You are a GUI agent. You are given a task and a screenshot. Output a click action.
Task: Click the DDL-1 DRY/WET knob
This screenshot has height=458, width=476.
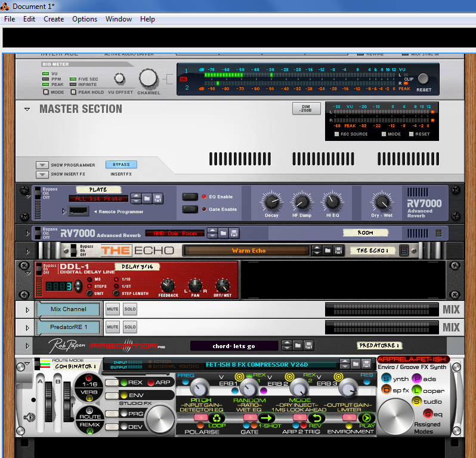point(222,285)
